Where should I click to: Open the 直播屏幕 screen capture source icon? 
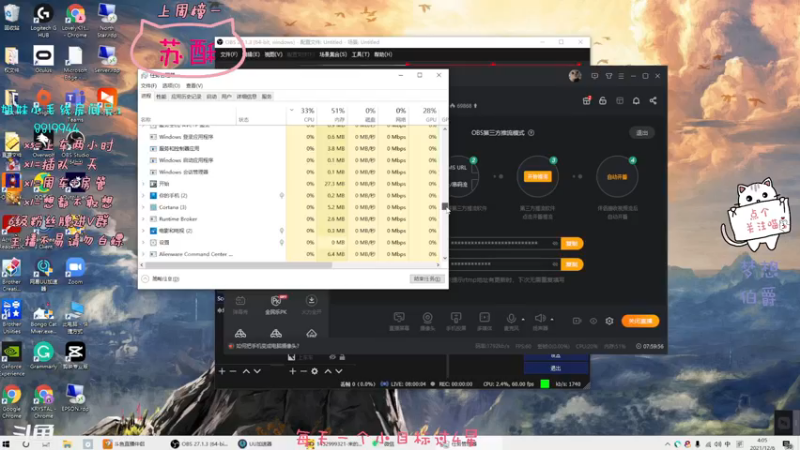coord(399,318)
